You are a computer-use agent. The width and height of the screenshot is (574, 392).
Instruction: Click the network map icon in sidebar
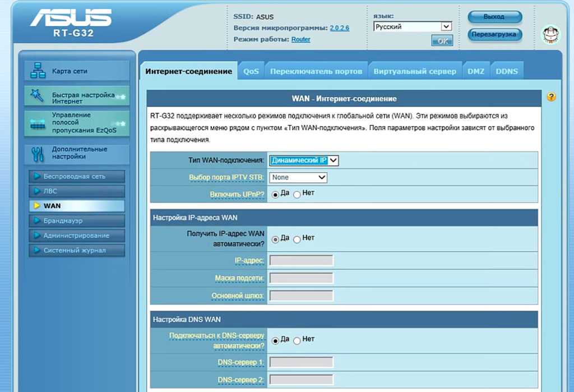[38, 71]
